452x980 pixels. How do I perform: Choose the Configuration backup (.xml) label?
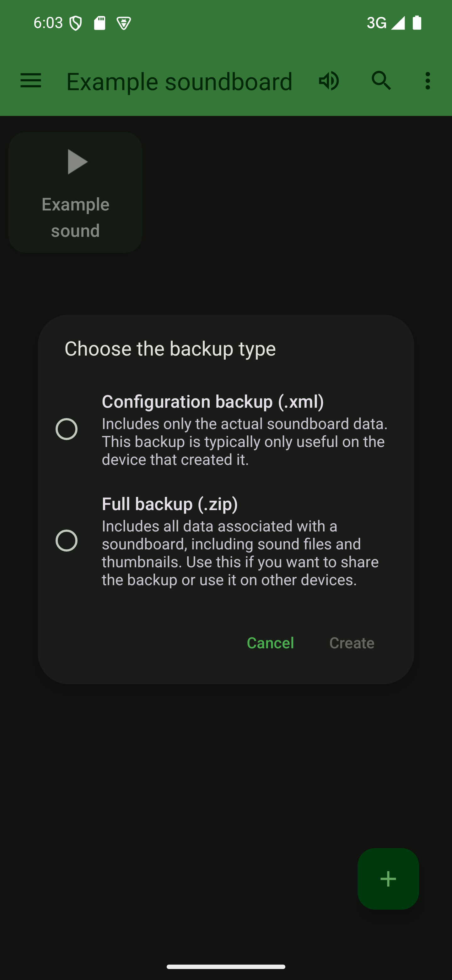(213, 402)
